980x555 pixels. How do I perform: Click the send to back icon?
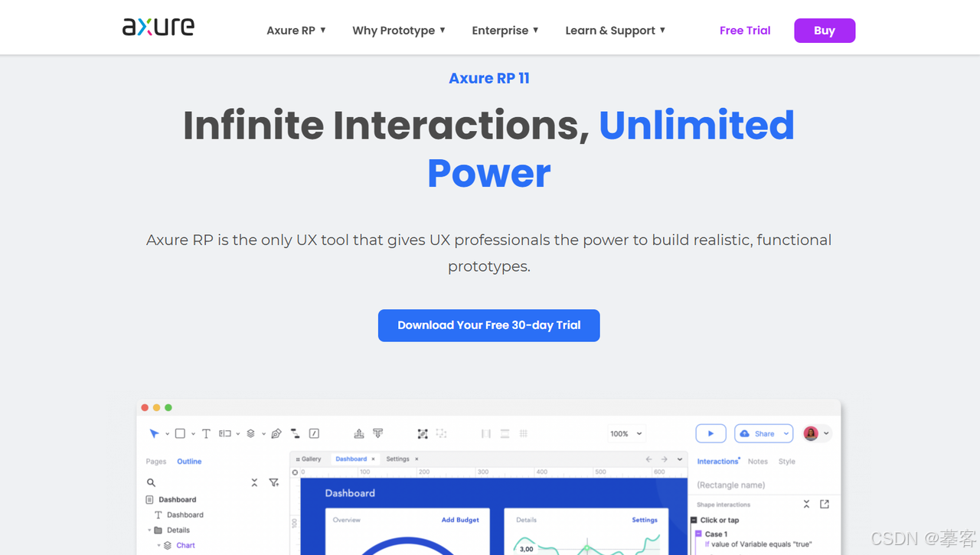pyautogui.click(x=377, y=433)
